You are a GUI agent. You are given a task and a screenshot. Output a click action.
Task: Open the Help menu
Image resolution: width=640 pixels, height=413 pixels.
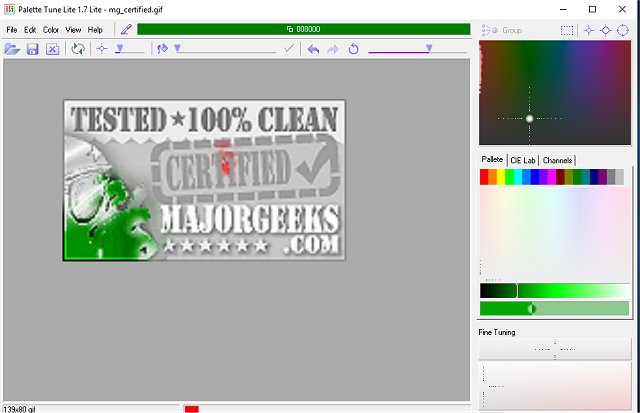(x=95, y=30)
